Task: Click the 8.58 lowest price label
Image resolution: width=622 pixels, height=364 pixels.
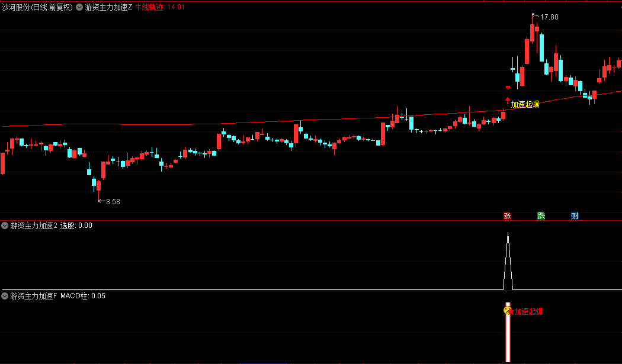Action: pos(113,202)
